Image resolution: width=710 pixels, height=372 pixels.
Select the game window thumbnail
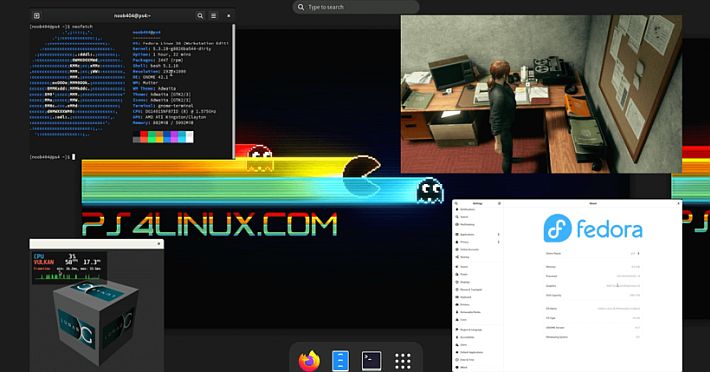coord(541,94)
